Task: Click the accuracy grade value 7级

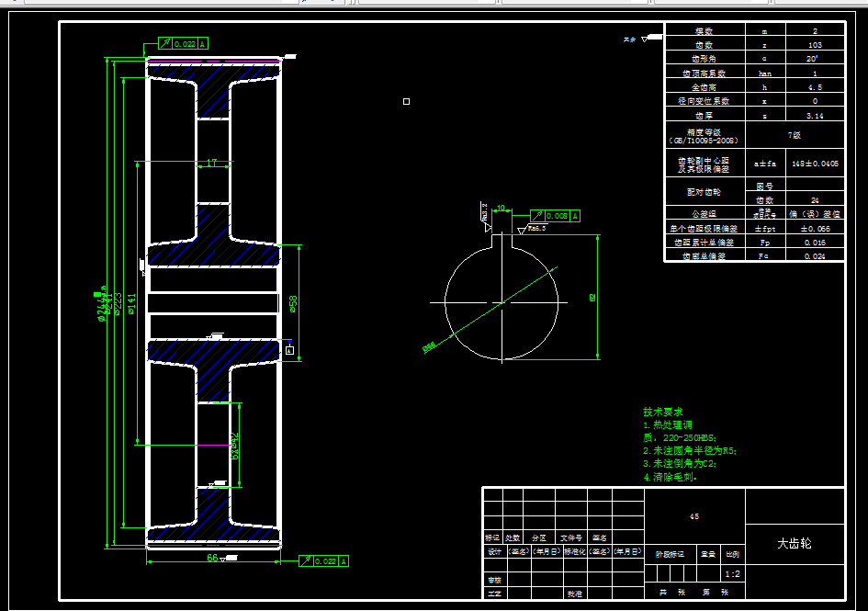Action: click(795, 135)
